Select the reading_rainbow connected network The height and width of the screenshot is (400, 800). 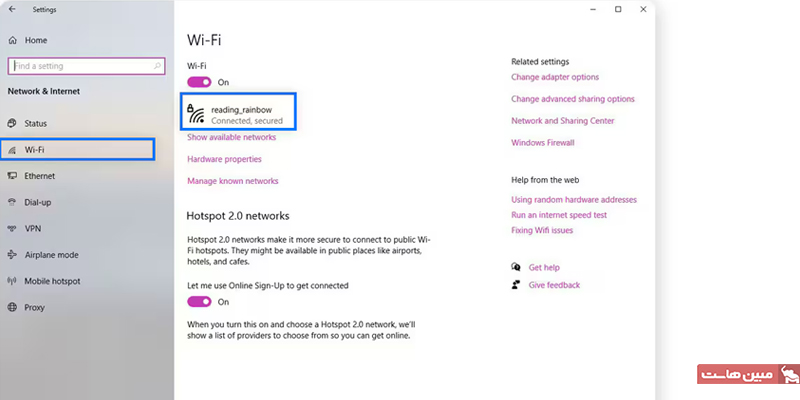(240, 113)
